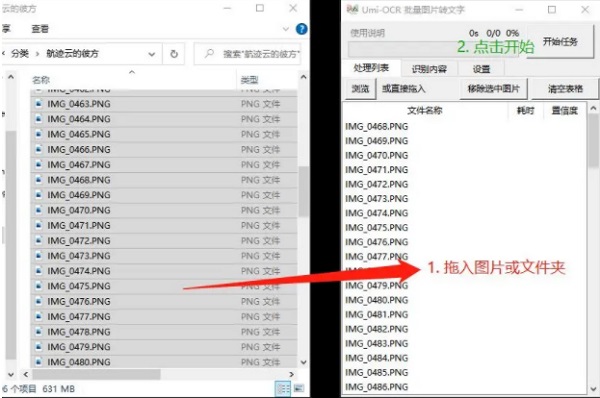Open the 识别内容 tab
The width and height of the screenshot is (600, 398).
click(429, 69)
